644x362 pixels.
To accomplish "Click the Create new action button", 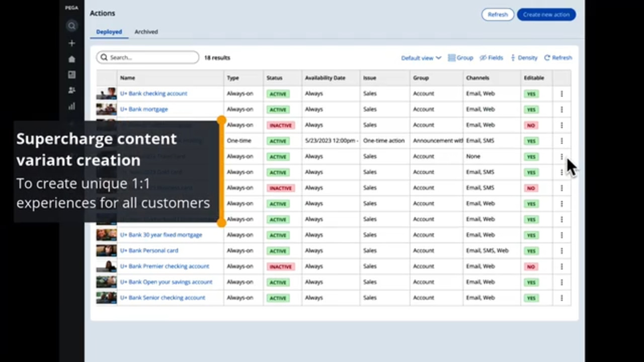I will [x=546, y=15].
